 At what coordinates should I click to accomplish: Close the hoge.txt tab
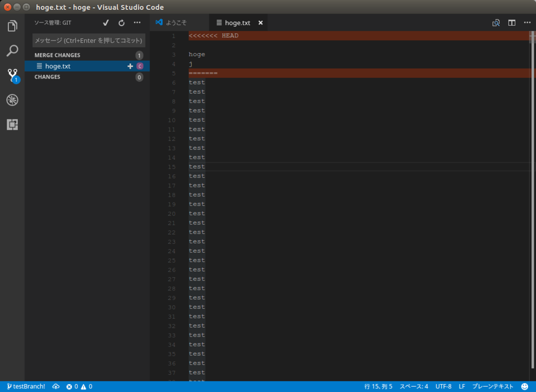261,23
